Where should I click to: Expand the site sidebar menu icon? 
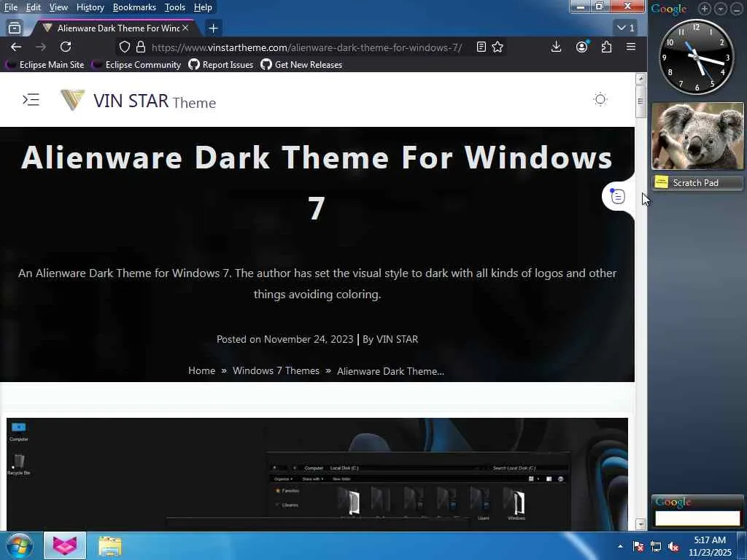click(x=31, y=99)
